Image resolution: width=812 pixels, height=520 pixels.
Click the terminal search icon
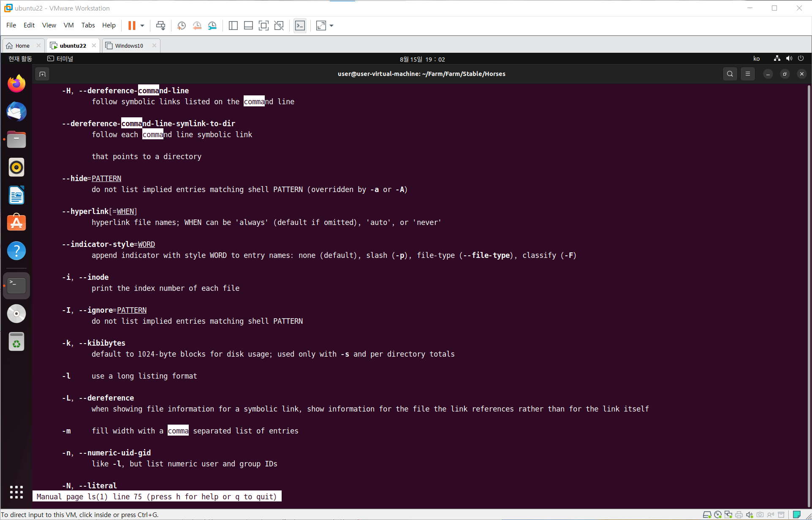730,74
